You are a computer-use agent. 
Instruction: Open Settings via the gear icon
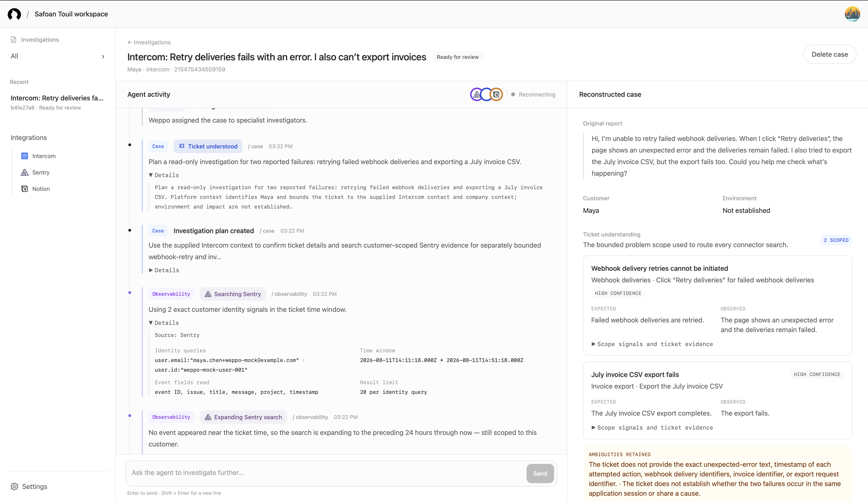point(14,487)
